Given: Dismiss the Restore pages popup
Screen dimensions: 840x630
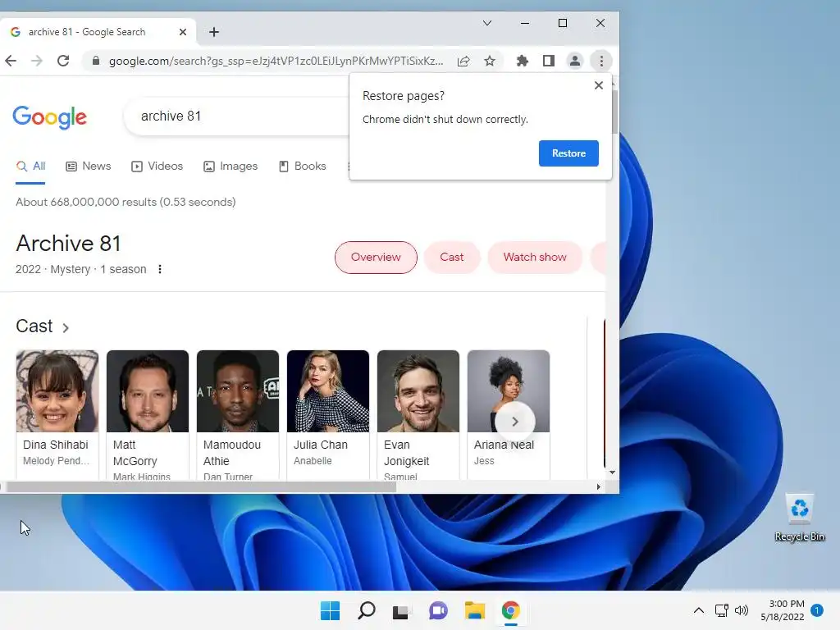Looking at the screenshot, I should (x=599, y=85).
